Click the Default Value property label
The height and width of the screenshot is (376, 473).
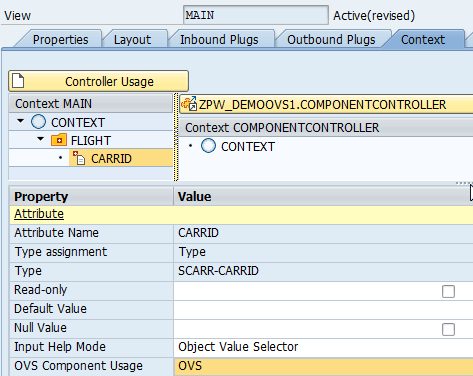point(50,309)
